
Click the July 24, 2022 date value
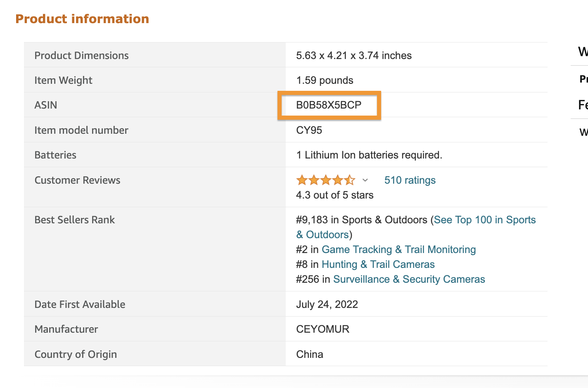click(327, 304)
